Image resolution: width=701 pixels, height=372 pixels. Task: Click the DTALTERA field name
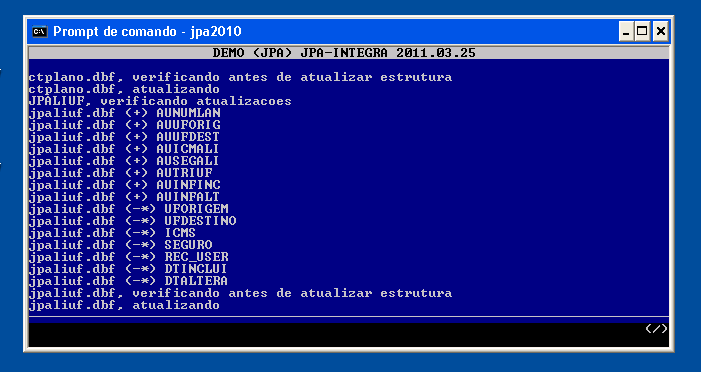(x=196, y=281)
